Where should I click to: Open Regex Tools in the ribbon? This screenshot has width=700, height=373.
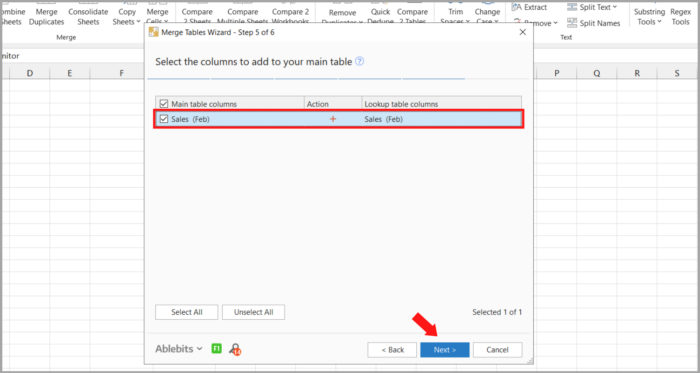[681, 17]
